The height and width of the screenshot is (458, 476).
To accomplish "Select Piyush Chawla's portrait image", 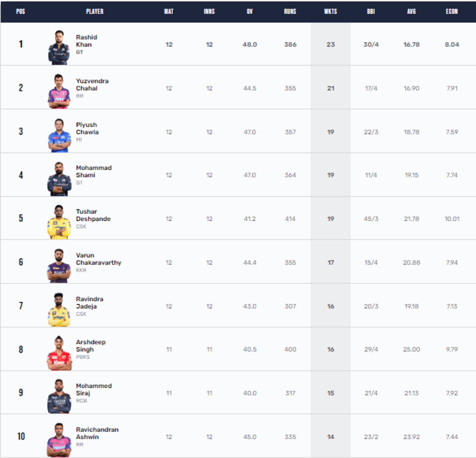I will (59, 135).
